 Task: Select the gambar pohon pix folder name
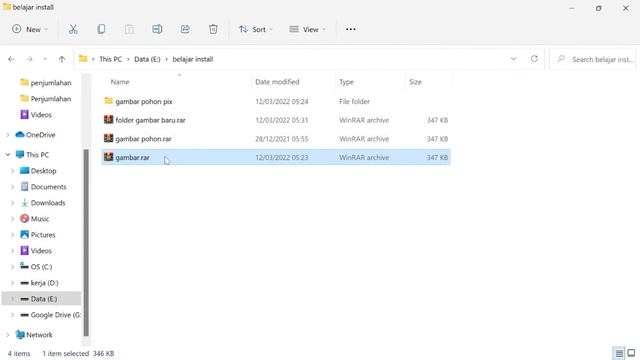(144, 101)
